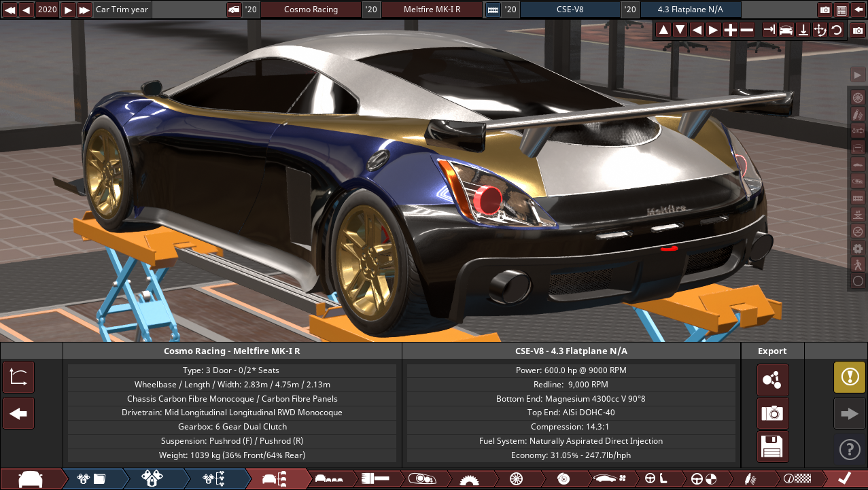Click the top bar camera screenshot icon
The image size is (868, 490).
[825, 10]
